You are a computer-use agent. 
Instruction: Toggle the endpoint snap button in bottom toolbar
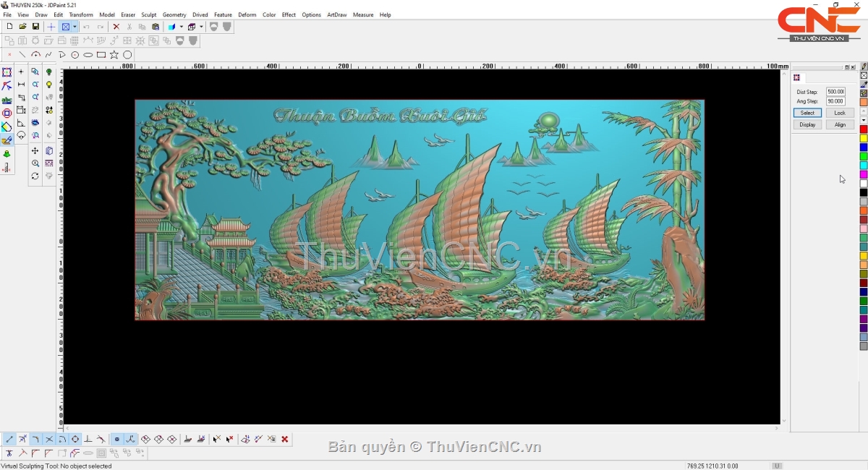coord(9,439)
